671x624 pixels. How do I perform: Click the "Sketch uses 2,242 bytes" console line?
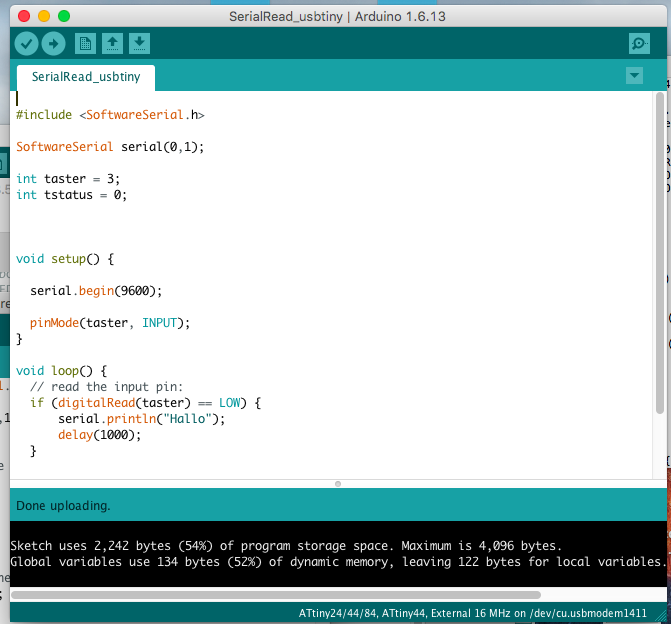tap(286, 546)
